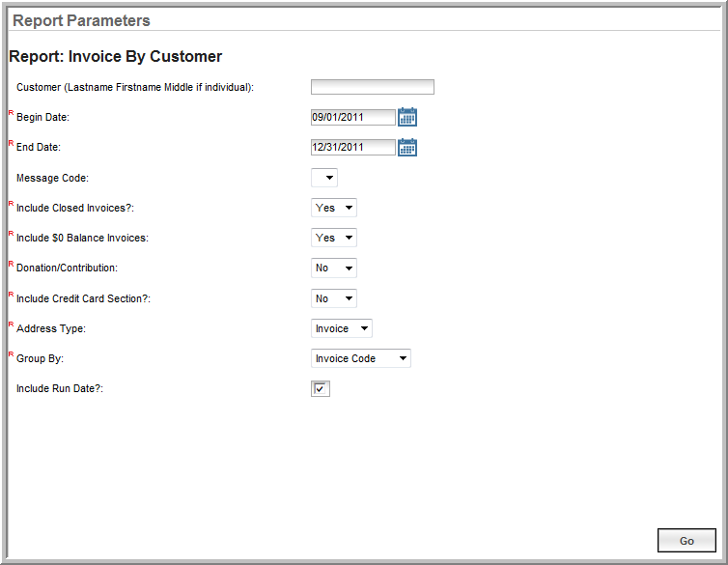Click the Go button
Image resolution: width=728 pixels, height=565 pixels.
tap(686, 541)
